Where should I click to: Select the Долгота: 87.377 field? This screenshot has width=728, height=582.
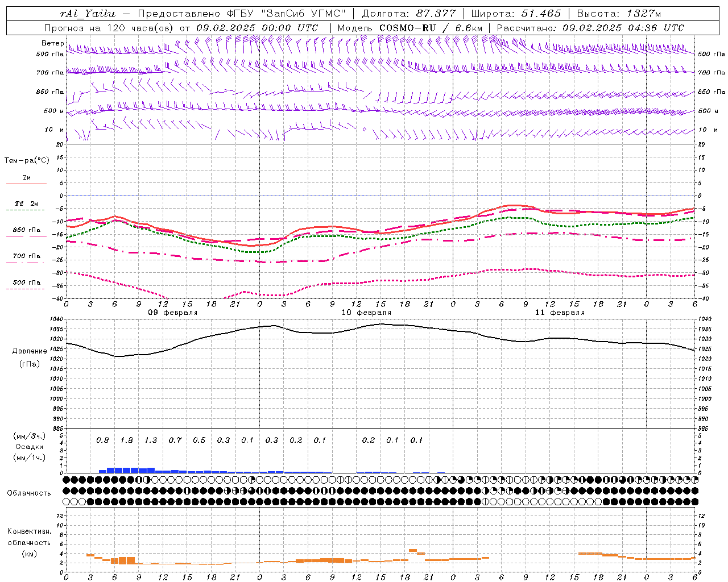408,14
